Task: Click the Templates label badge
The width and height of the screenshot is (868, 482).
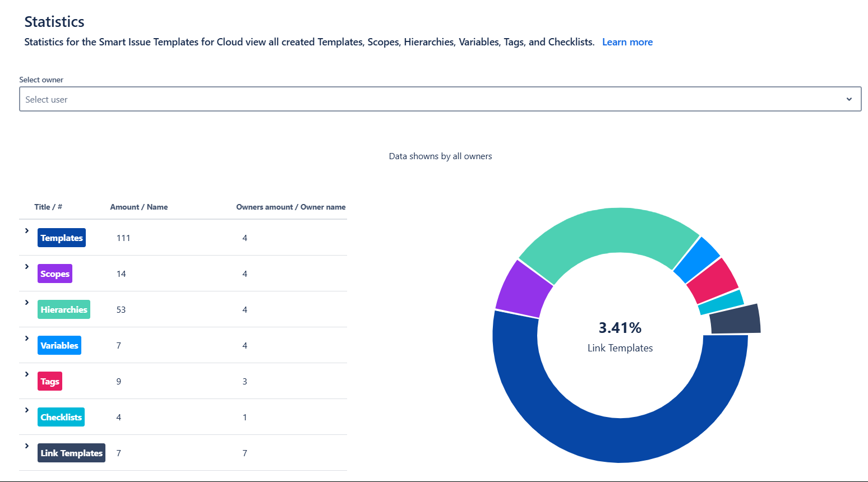Action: click(62, 238)
